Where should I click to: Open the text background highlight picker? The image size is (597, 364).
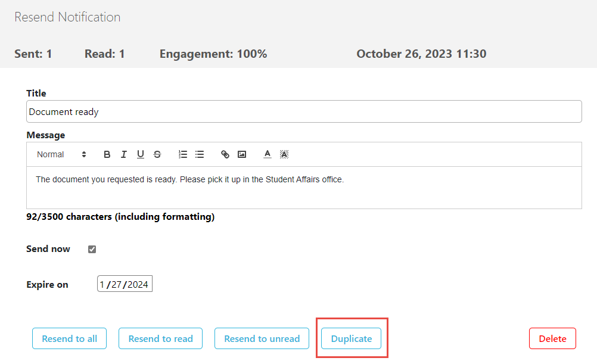[x=284, y=154]
